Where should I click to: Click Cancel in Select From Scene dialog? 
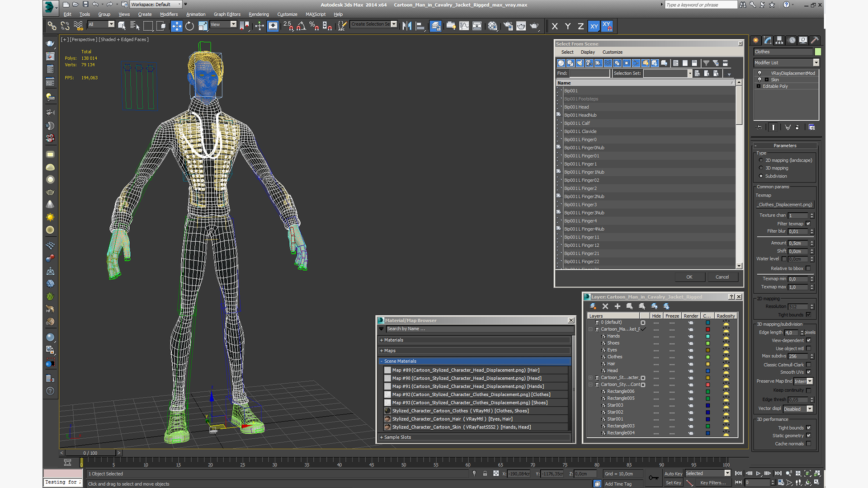(722, 277)
